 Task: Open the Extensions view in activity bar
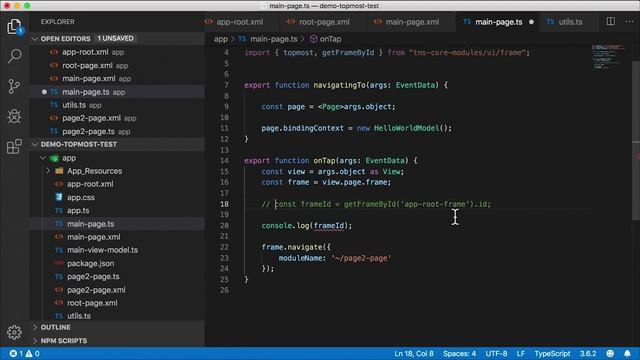point(14,146)
